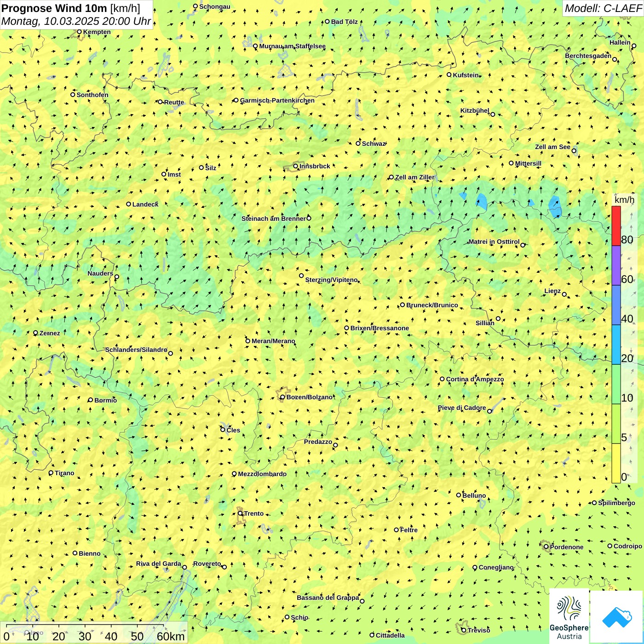644x644 pixels.
Task: Click the Bad Tölz label
Action: (345, 22)
